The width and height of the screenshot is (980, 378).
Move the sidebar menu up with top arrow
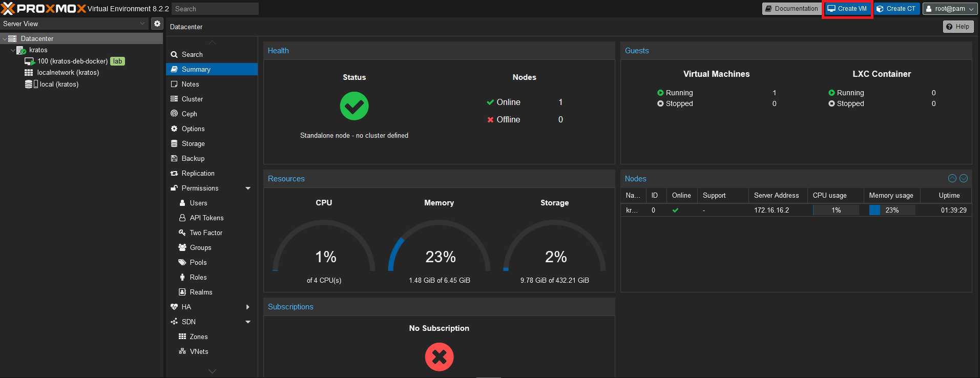point(212,42)
